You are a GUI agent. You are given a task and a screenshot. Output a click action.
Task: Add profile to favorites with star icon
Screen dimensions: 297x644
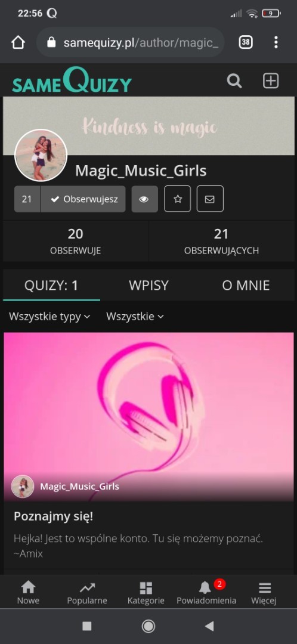coord(178,199)
